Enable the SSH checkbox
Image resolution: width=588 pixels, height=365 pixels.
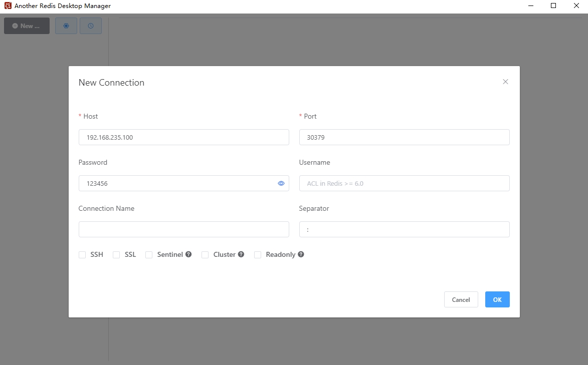click(82, 255)
